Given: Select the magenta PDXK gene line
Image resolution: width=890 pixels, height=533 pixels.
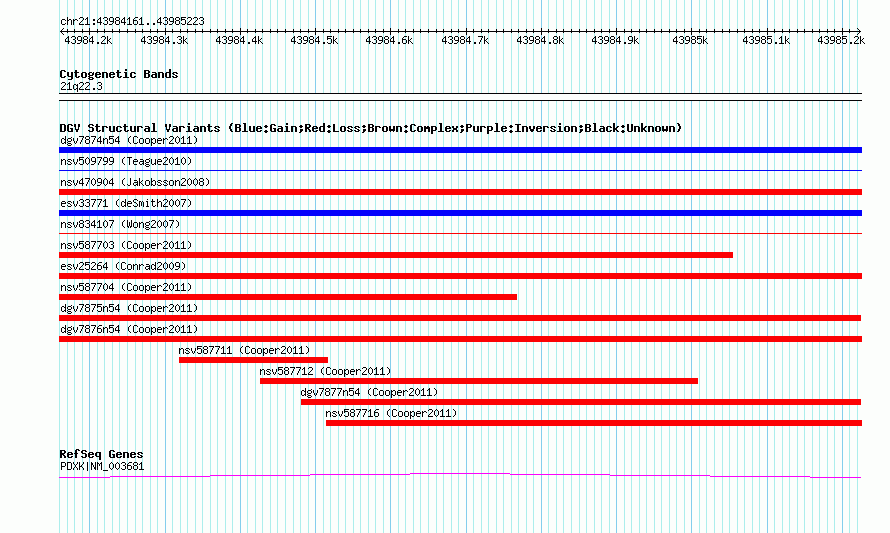Looking at the screenshot, I should 460,476.
